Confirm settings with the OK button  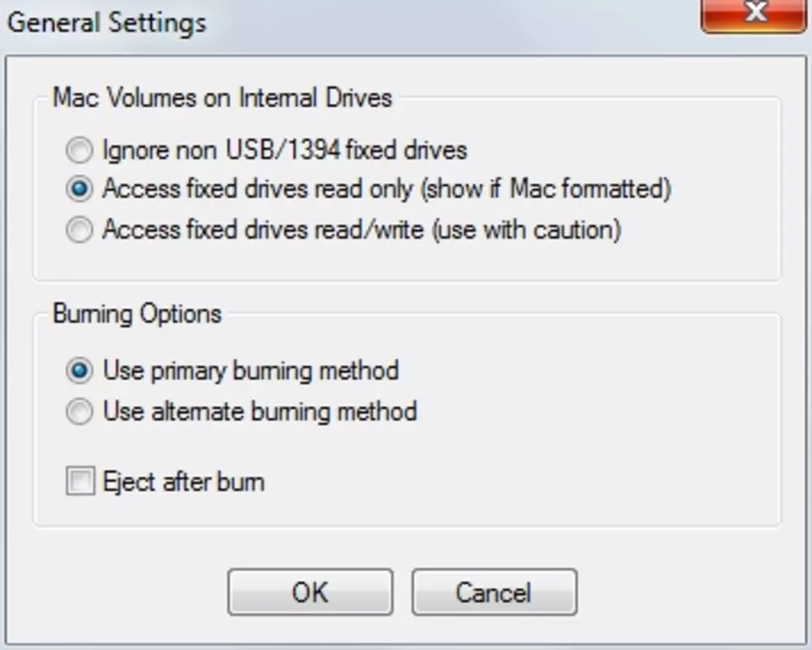coord(310,592)
